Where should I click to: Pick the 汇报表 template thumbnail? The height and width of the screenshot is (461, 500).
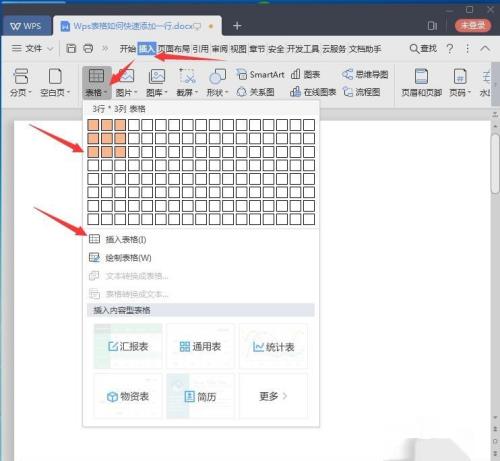[128, 346]
